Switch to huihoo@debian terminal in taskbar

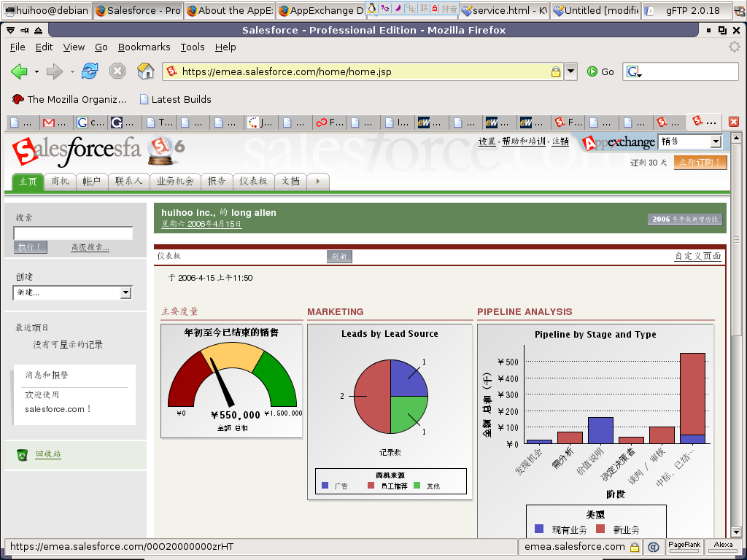47,10
